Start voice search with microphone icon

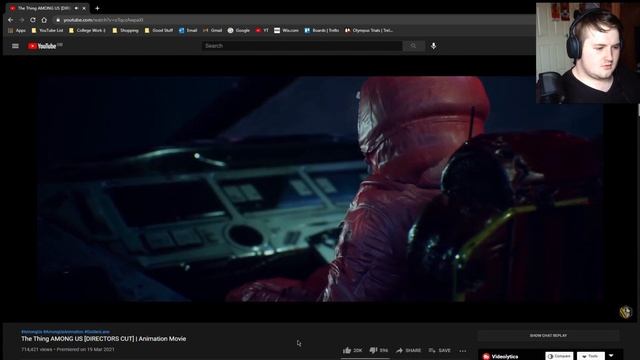coord(433,46)
